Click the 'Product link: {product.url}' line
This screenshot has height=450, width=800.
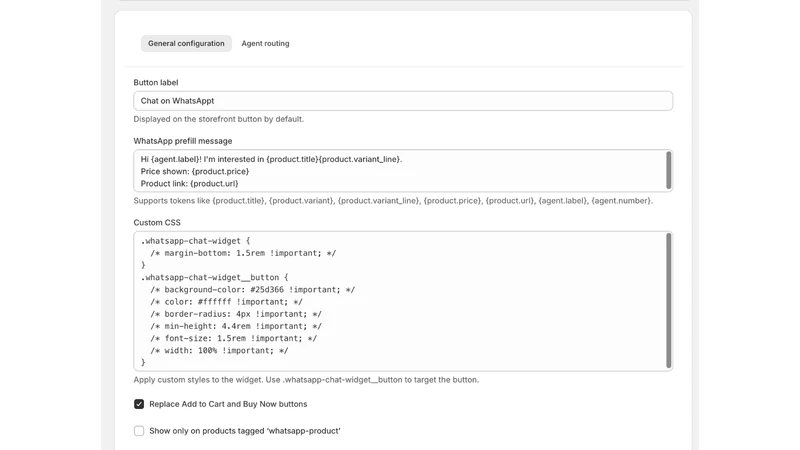[190, 184]
